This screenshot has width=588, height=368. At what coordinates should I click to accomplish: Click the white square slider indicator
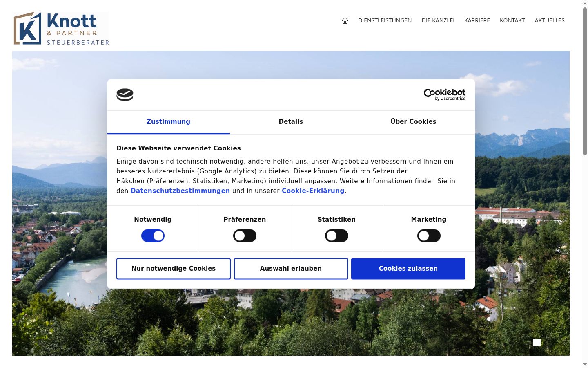[x=537, y=343]
